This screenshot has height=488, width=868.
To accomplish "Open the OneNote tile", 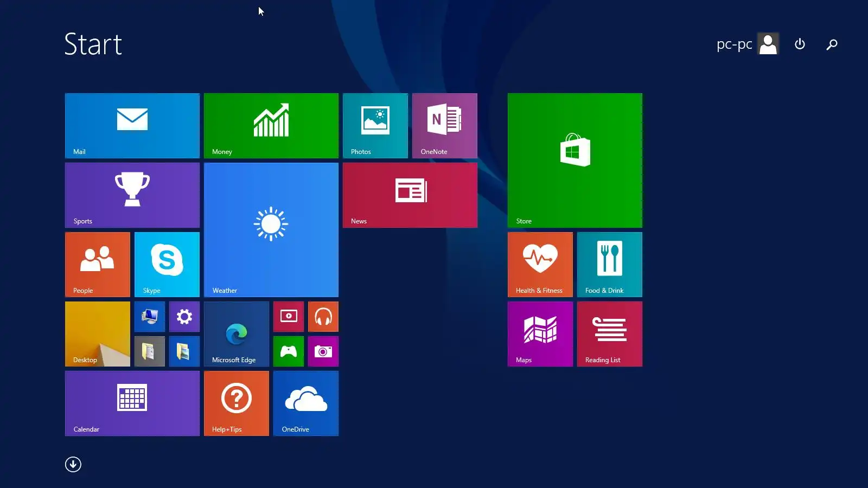I will 445,126.
